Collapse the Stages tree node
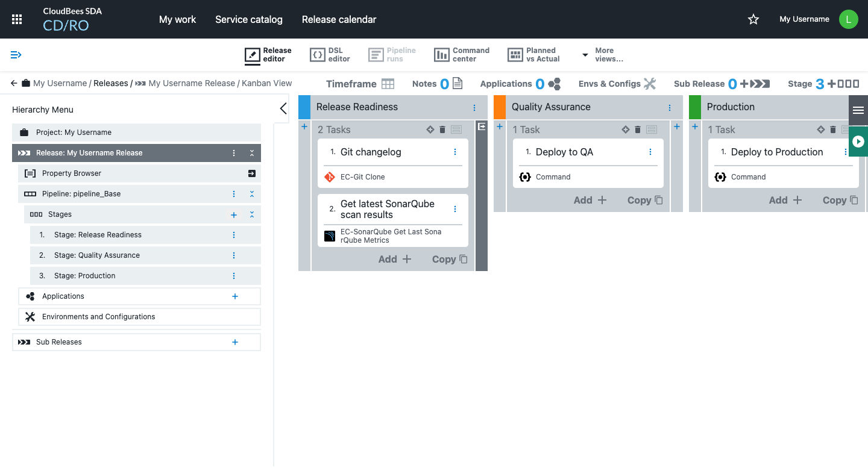The height and width of the screenshot is (468, 868). point(252,214)
